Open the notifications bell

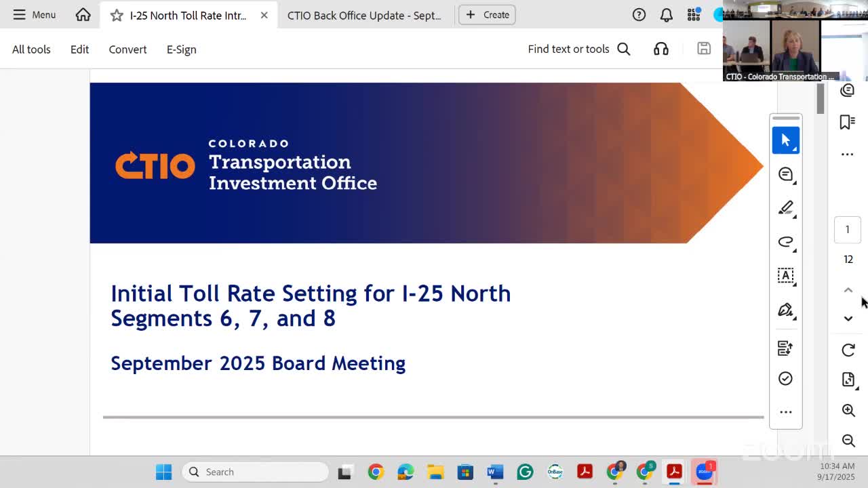click(667, 15)
